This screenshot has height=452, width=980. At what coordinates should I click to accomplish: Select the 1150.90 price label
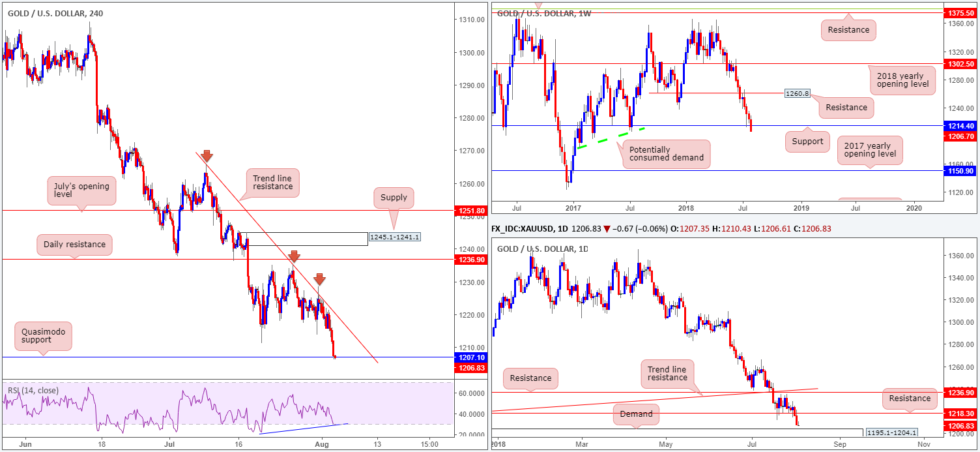tap(960, 170)
